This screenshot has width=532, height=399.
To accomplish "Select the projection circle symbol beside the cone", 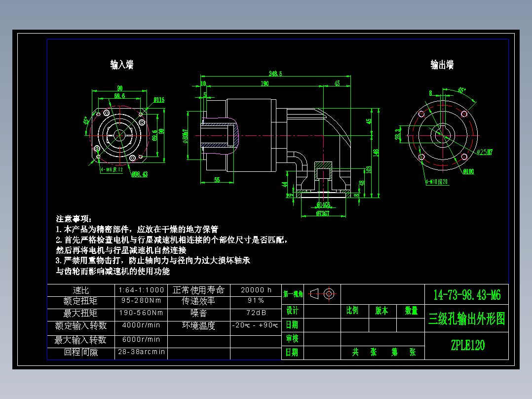I will point(330,294).
